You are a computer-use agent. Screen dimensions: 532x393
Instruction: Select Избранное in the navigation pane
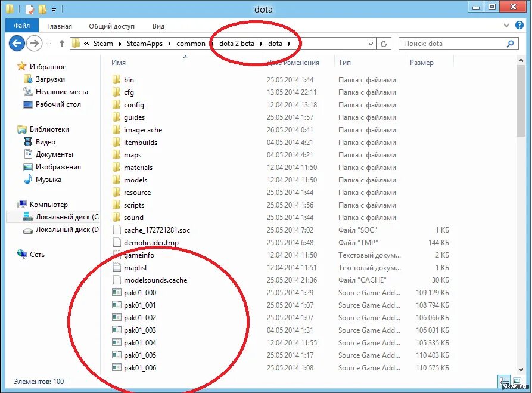tap(48, 67)
